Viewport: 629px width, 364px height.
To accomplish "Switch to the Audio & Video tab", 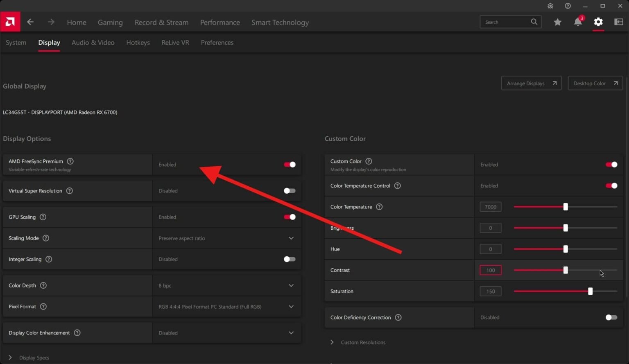I will (93, 42).
